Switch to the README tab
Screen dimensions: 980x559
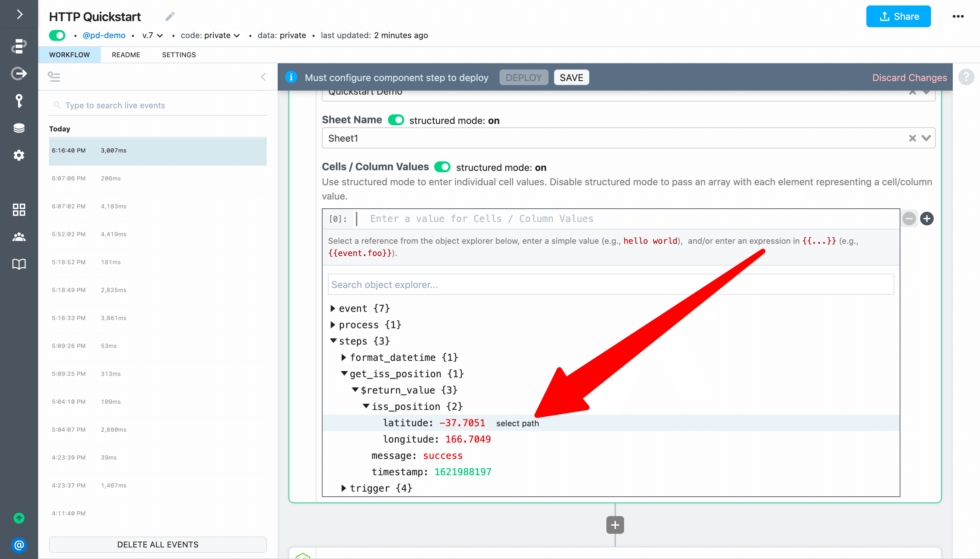pyautogui.click(x=126, y=55)
